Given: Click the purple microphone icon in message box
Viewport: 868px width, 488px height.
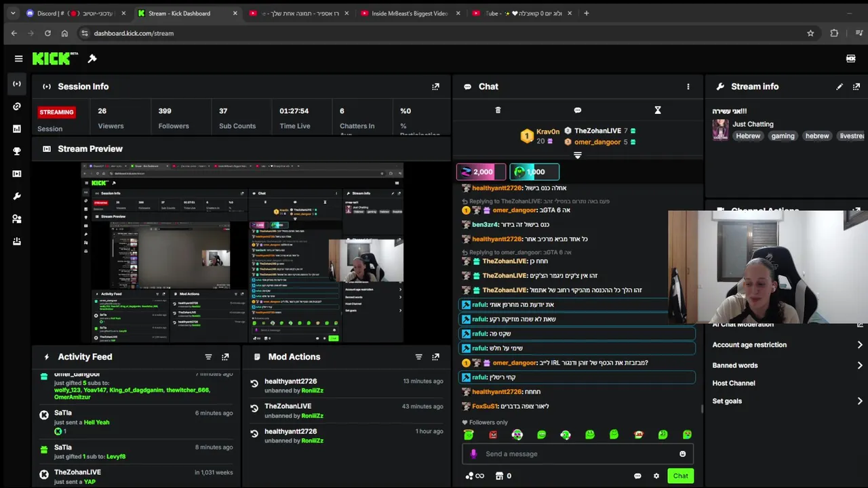Looking at the screenshot, I should [x=473, y=454].
